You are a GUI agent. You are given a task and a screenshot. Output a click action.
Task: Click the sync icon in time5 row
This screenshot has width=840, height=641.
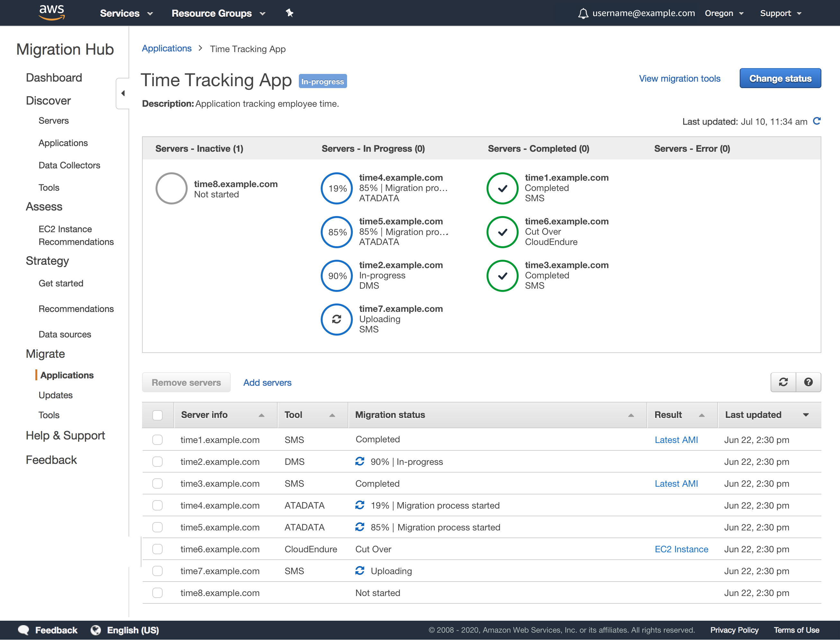360,527
